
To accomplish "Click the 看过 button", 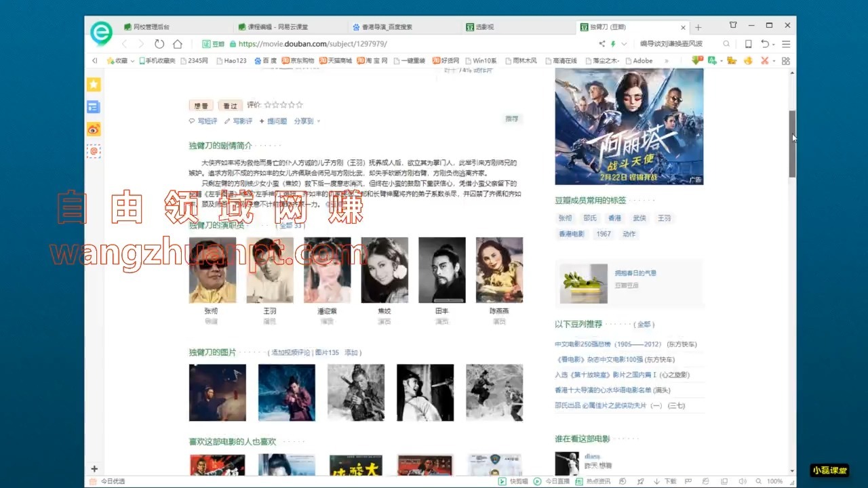I will point(230,105).
